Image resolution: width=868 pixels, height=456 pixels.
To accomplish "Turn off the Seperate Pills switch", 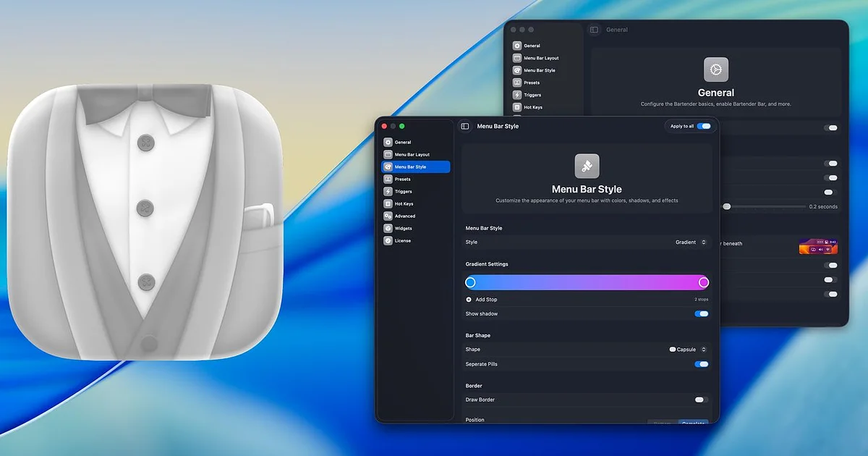I will point(701,364).
